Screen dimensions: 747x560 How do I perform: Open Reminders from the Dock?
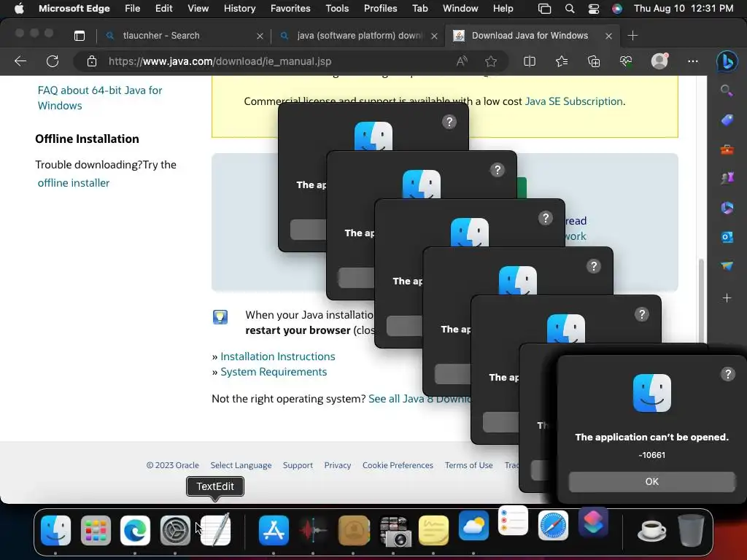pos(513,521)
